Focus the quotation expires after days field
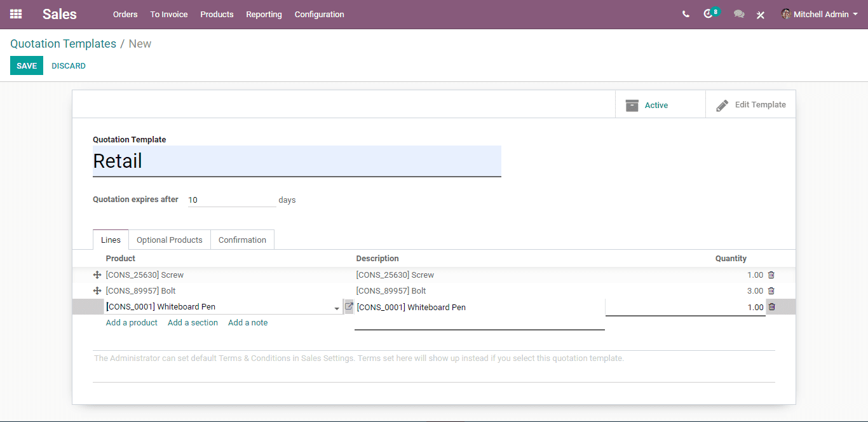 coord(232,200)
